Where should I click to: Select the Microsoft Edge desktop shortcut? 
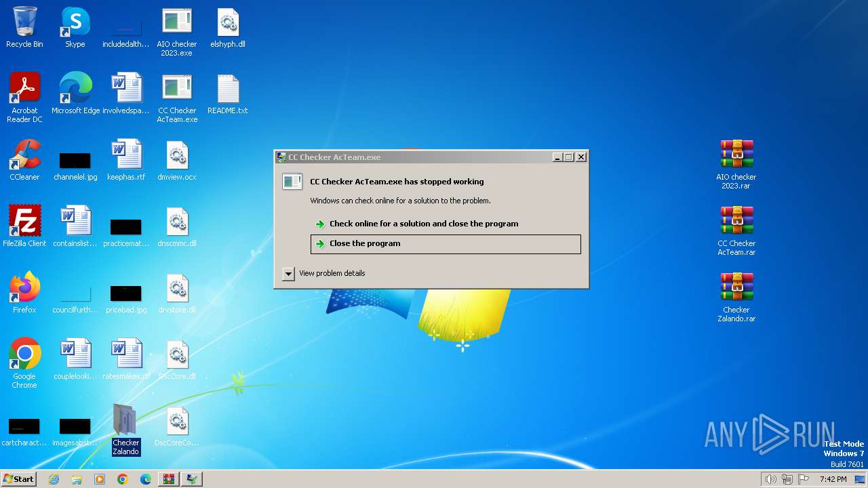75,94
